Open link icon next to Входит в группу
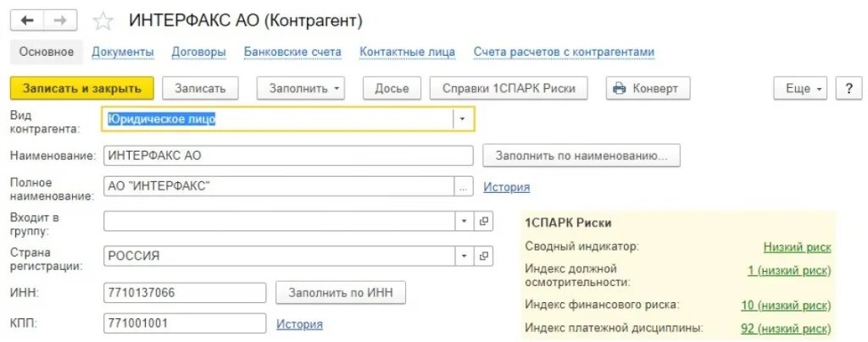 (x=483, y=221)
